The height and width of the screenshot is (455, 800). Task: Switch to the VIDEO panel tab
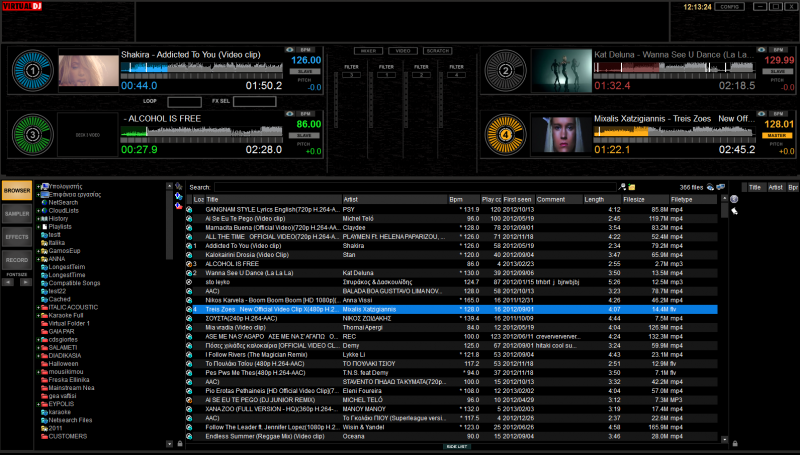[x=403, y=51]
